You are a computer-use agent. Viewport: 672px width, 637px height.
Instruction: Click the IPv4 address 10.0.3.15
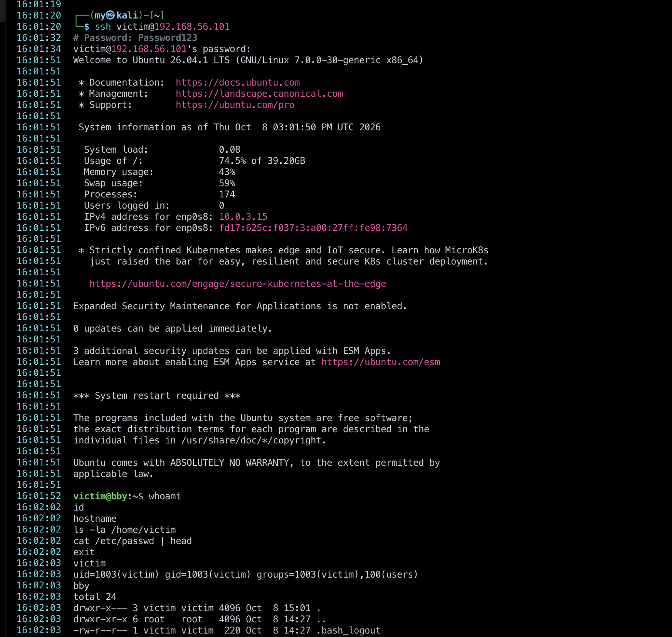[243, 217]
